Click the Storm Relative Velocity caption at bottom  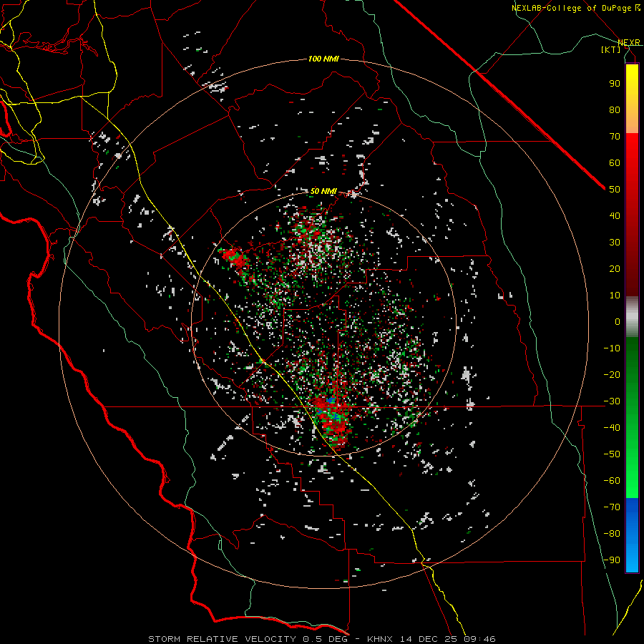(321, 639)
